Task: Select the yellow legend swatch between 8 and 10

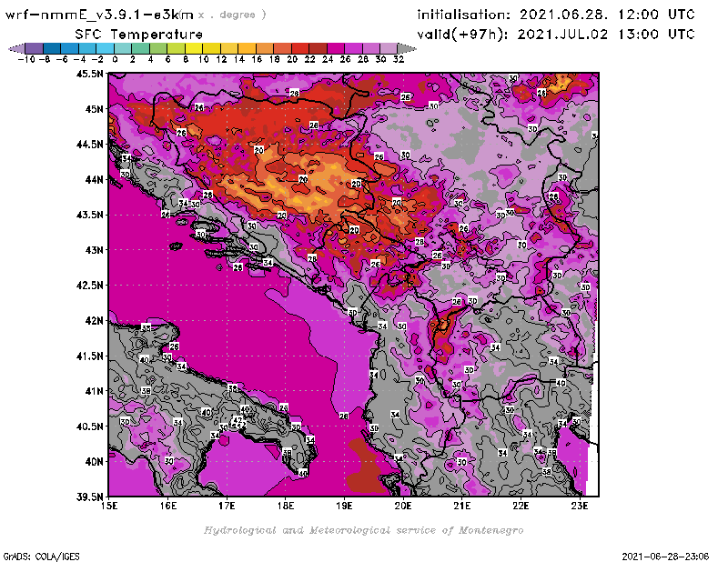Action: pyautogui.click(x=194, y=48)
